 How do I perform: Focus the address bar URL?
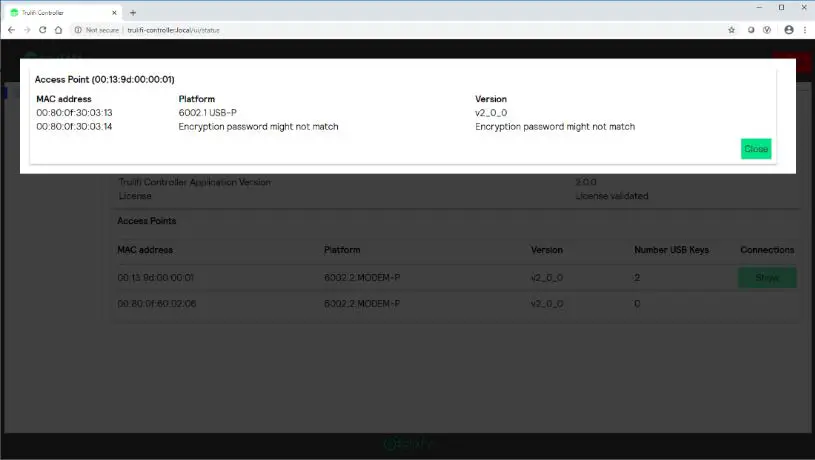(x=174, y=30)
